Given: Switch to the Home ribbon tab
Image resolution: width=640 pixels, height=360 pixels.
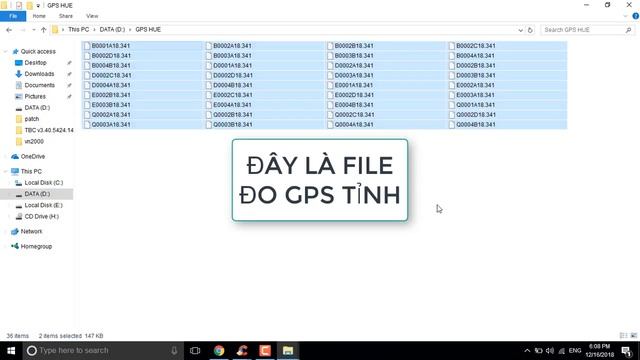Looking at the screenshot, I should [39, 16].
